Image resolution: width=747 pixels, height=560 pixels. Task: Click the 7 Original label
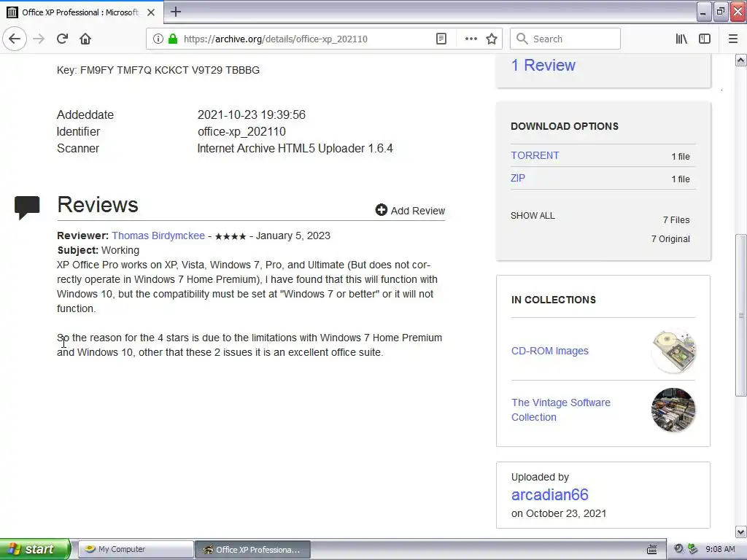670,239
